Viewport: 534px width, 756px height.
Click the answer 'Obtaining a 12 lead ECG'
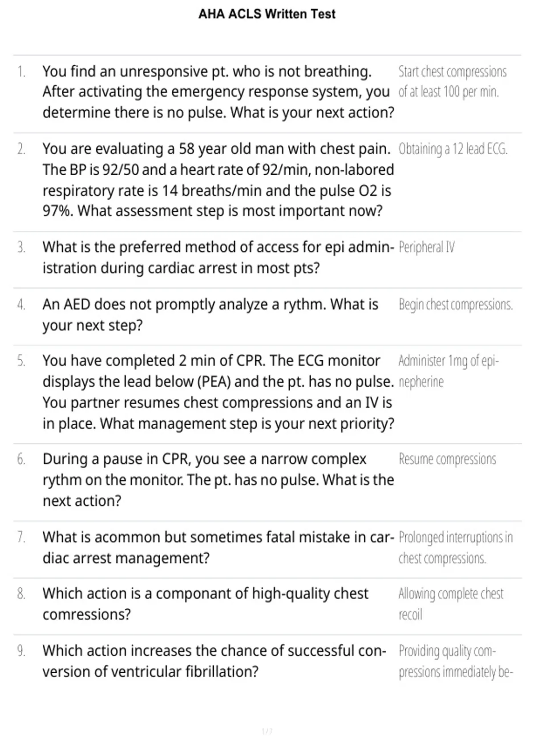(x=453, y=149)
